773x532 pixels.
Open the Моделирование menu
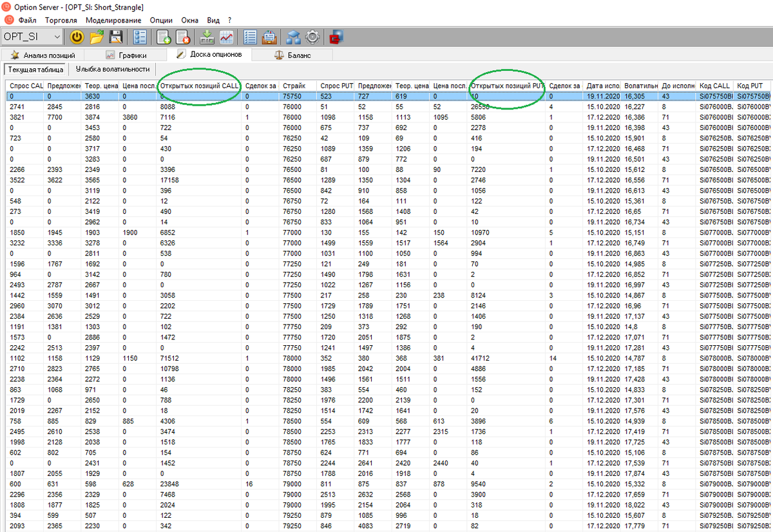coord(113,20)
